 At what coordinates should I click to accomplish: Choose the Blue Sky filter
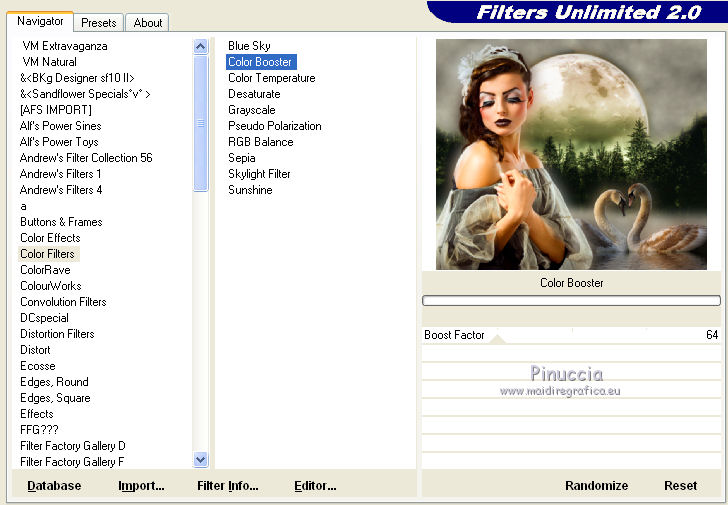[x=249, y=46]
